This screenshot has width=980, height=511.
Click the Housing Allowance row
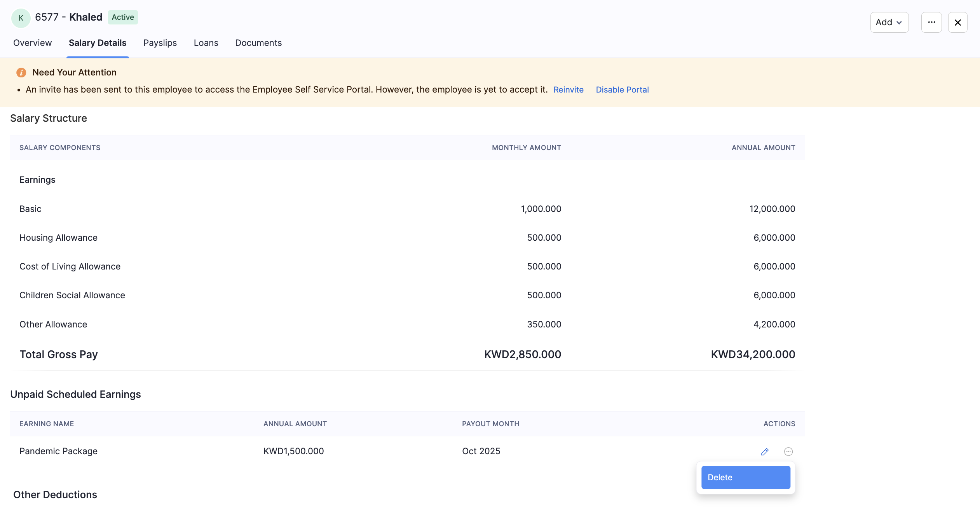pyautogui.click(x=58, y=237)
